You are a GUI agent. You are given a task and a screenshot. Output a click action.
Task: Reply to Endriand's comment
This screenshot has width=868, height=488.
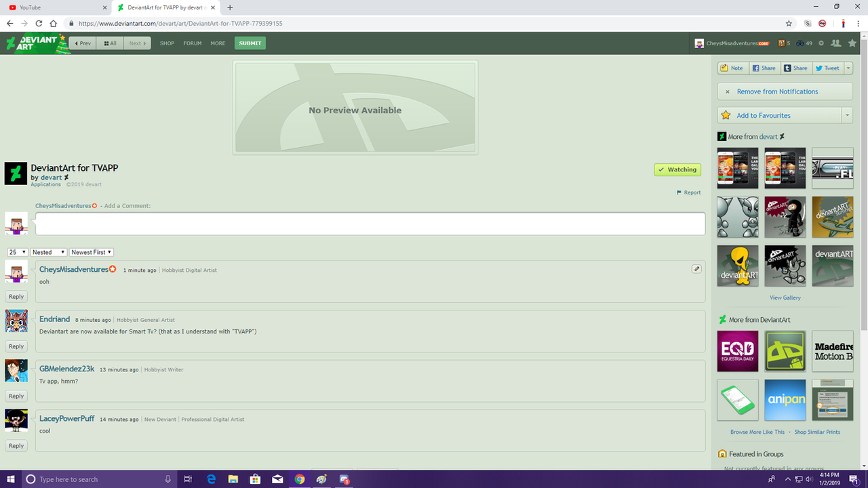coord(16,346)
